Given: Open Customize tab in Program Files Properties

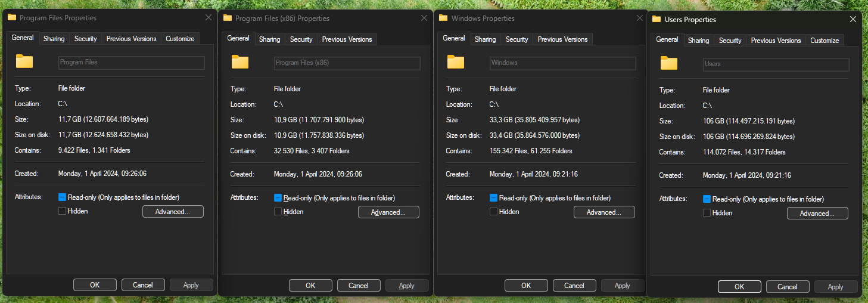Looking at the screenshot, I should (180, 39).
